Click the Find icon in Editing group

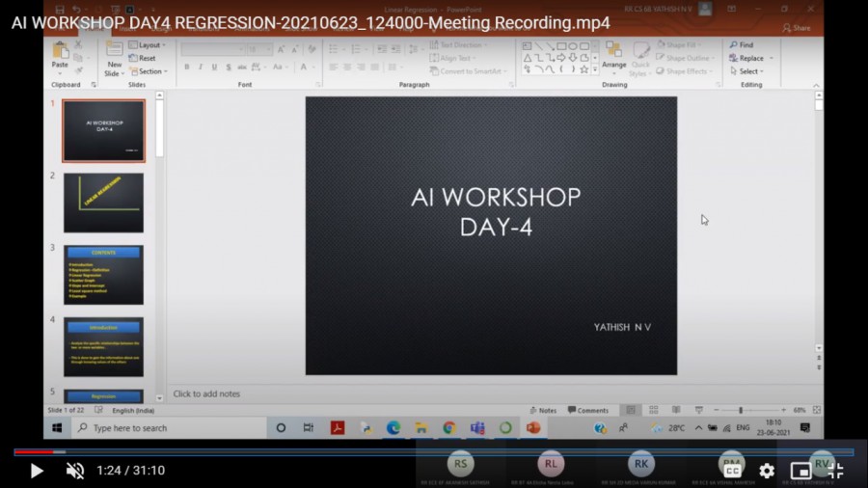point(741,45)
